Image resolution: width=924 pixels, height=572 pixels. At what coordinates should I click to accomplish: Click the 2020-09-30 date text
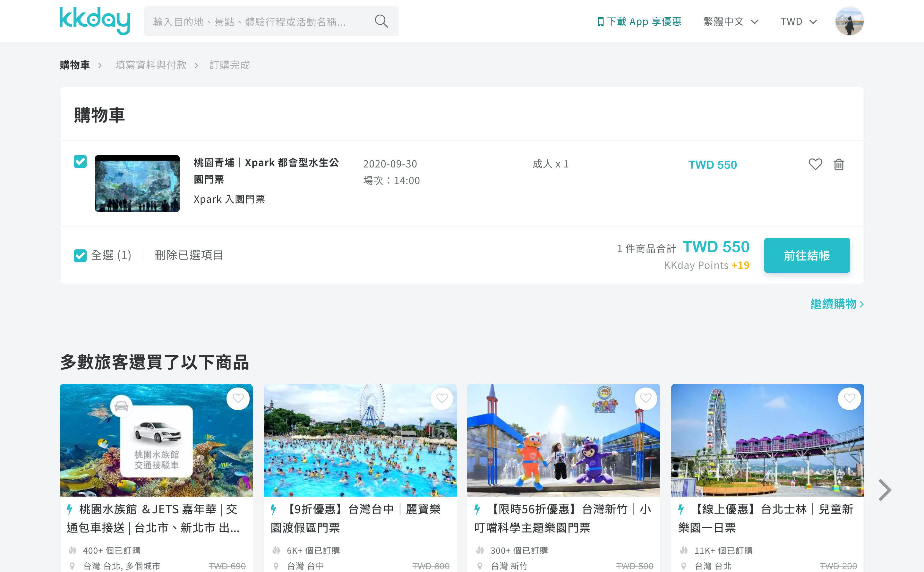point(390,164)
